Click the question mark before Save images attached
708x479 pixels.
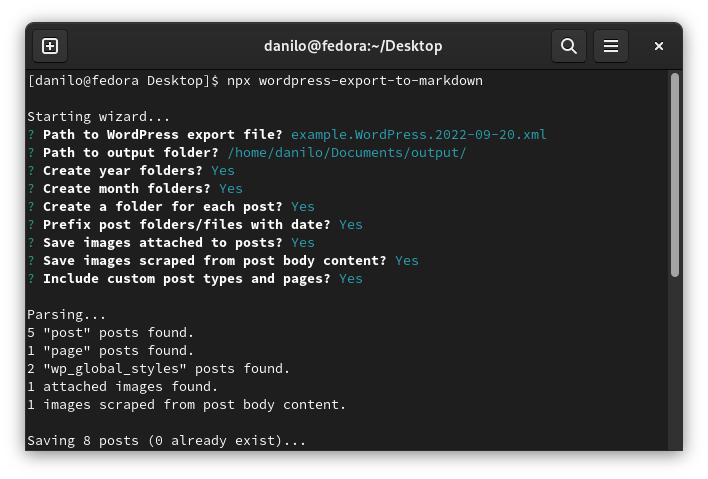click(31, 242)
